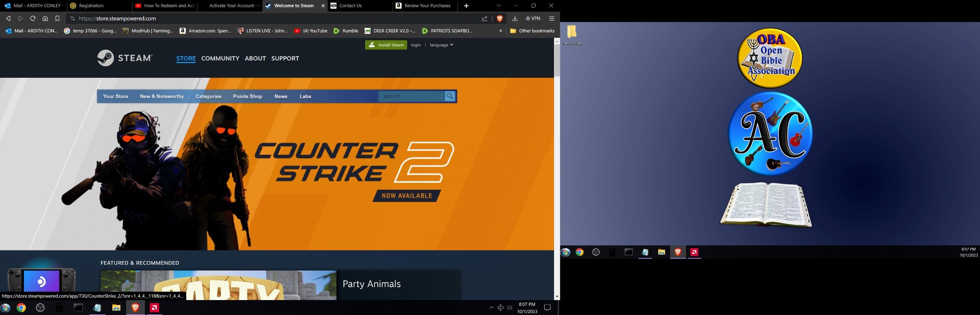980x315 pixels.
Task: Open the notification action center icon
Action: tap(547, 308)
